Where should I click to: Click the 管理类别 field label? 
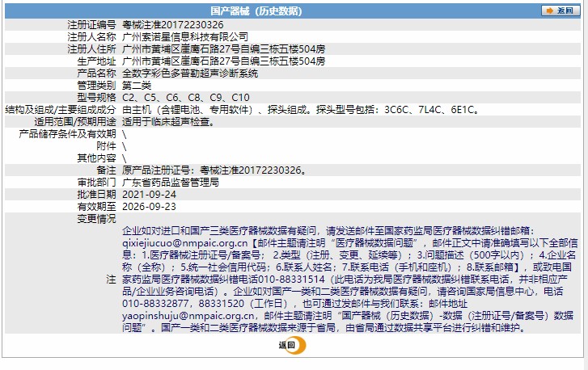[97, 86]
